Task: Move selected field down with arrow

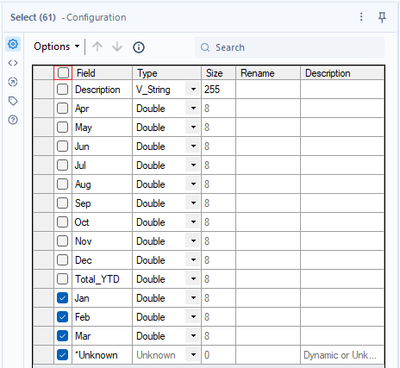Action: [x=117, y=47]
